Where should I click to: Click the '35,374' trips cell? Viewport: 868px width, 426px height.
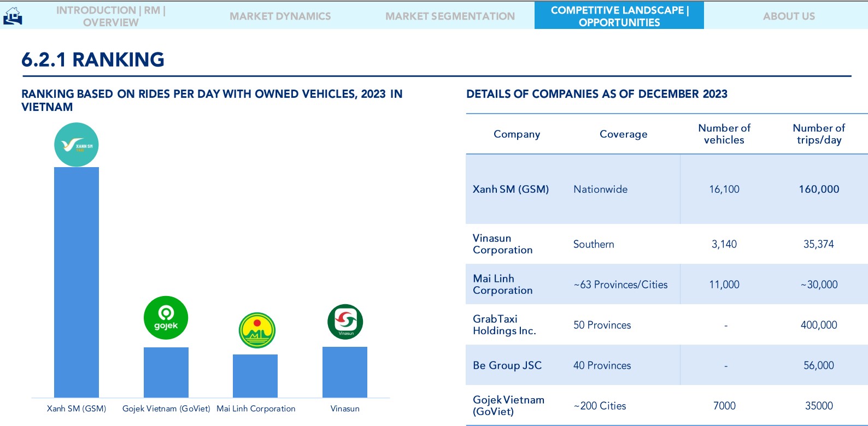pyautogui.click(x=819, y=244)
